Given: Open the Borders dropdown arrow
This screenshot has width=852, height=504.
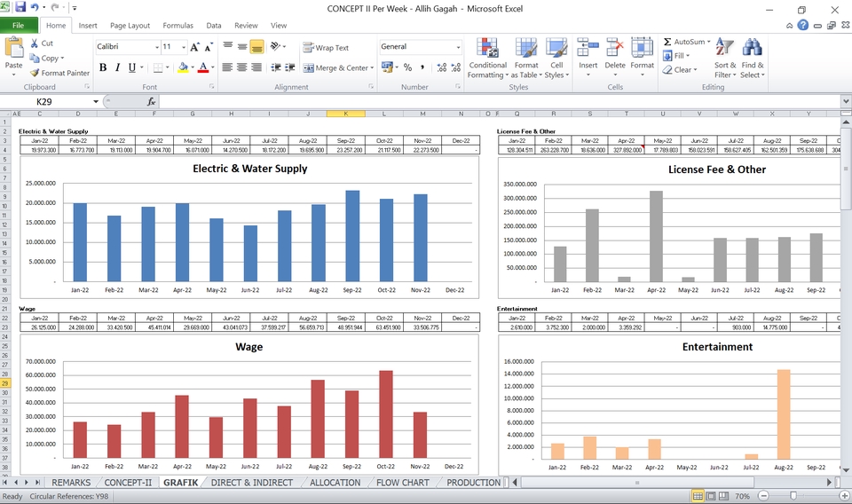Looking at the screenshot, I should click(168, 68).
